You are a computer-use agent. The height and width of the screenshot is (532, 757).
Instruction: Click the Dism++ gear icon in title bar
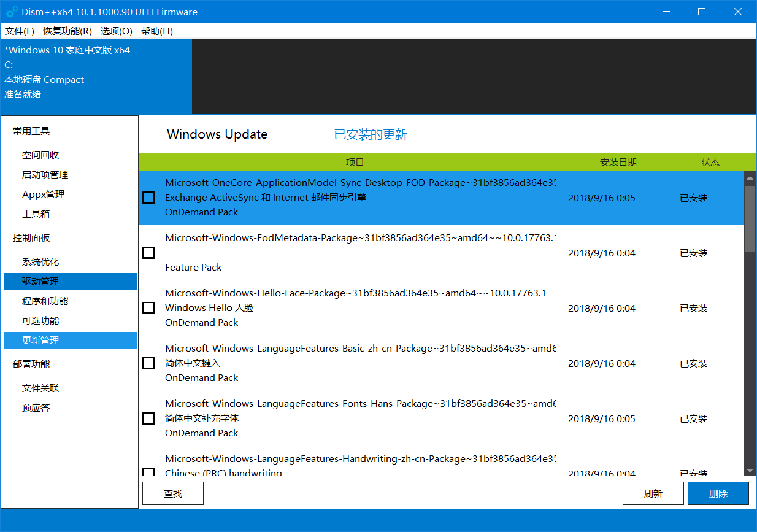(x=12, y=12)
